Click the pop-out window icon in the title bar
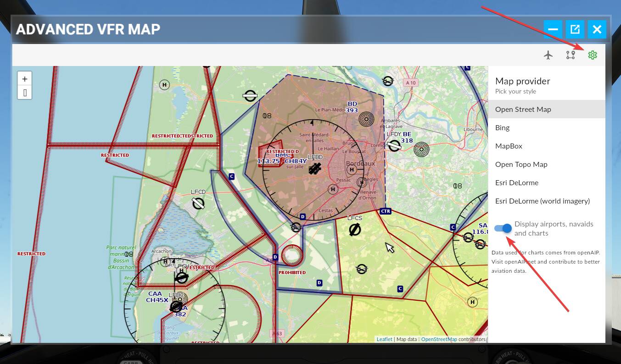This screenshot has height=364, width=621. (x=575, y=29)
